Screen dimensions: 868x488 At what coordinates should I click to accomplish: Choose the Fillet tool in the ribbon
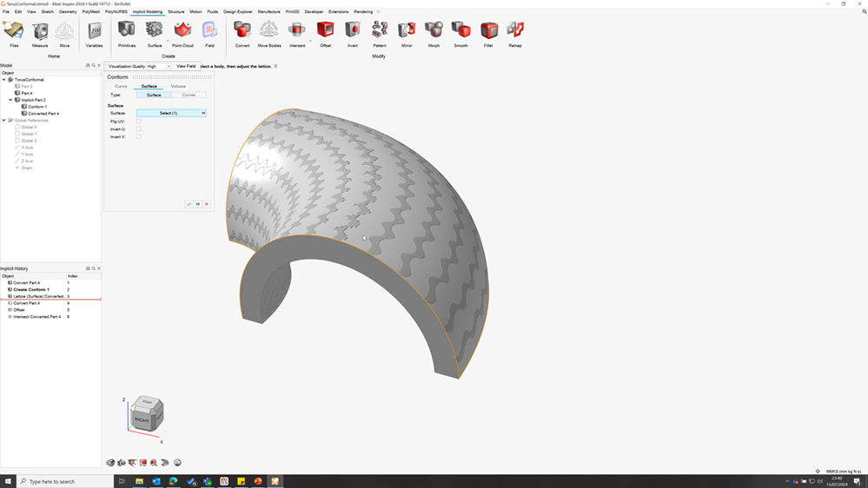pos(488,31)
